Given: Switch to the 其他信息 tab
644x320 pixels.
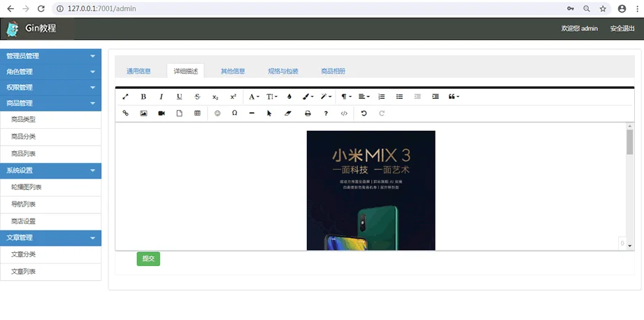Looking at the screenshot, I should click(x=233, y=71).
